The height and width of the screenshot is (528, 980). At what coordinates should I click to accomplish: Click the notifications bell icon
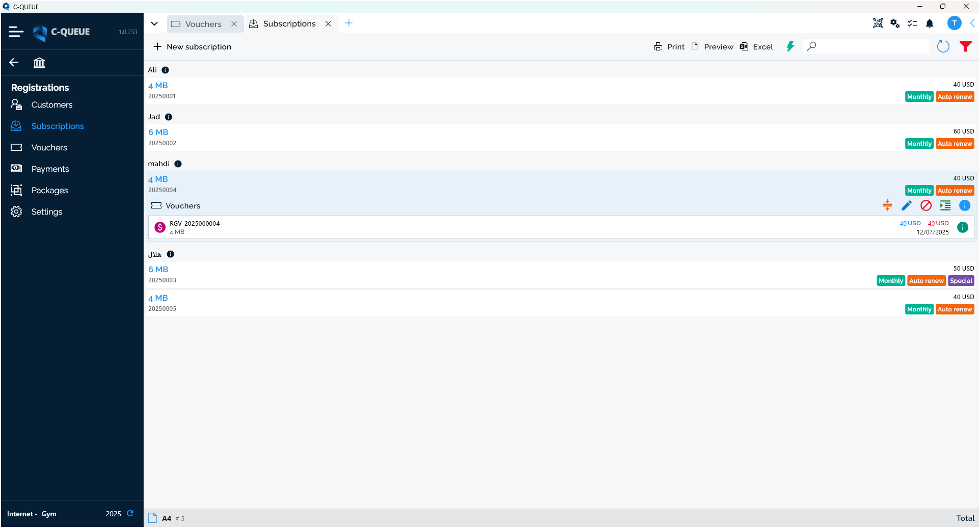point(930,23)
